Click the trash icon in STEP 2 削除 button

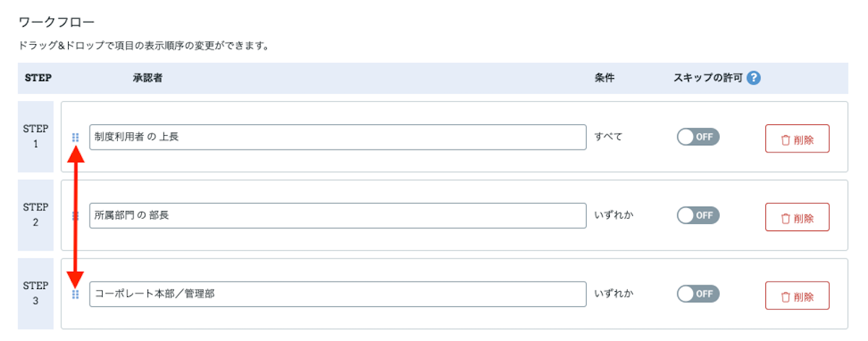785,217
